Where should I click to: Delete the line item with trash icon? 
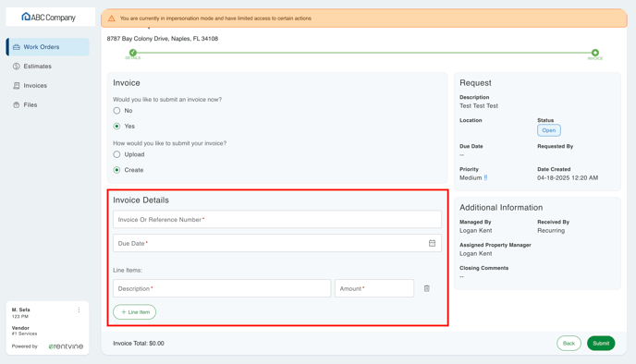(x=427, y=288)
